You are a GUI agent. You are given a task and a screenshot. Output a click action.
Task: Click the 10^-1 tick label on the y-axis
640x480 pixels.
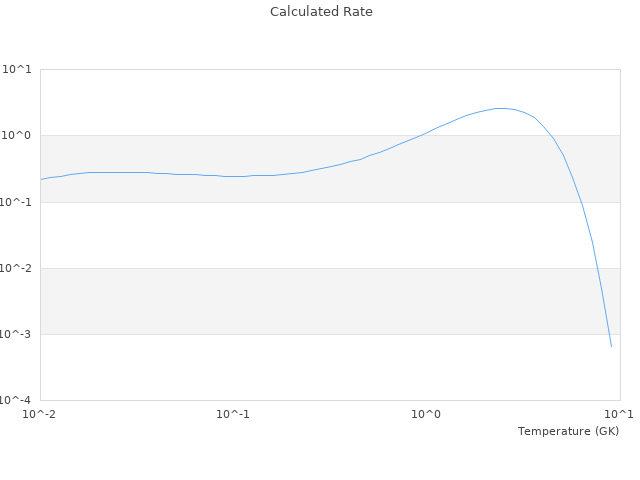(x=16, y=202)
